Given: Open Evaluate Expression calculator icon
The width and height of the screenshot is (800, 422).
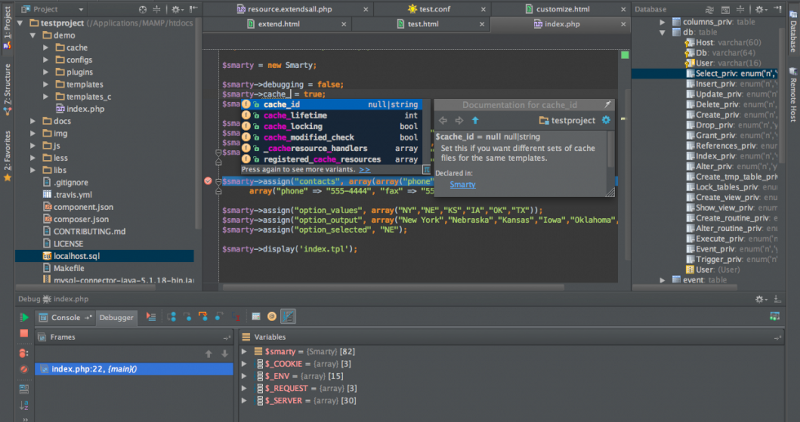Looking at the screenshot, I should [256, 317].
